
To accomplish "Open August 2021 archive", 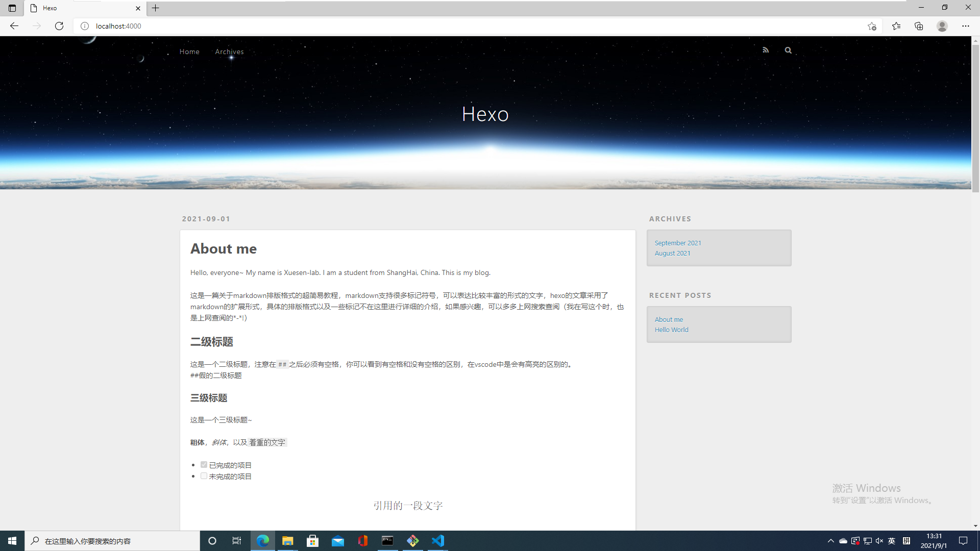I will [x=672, y=253].
